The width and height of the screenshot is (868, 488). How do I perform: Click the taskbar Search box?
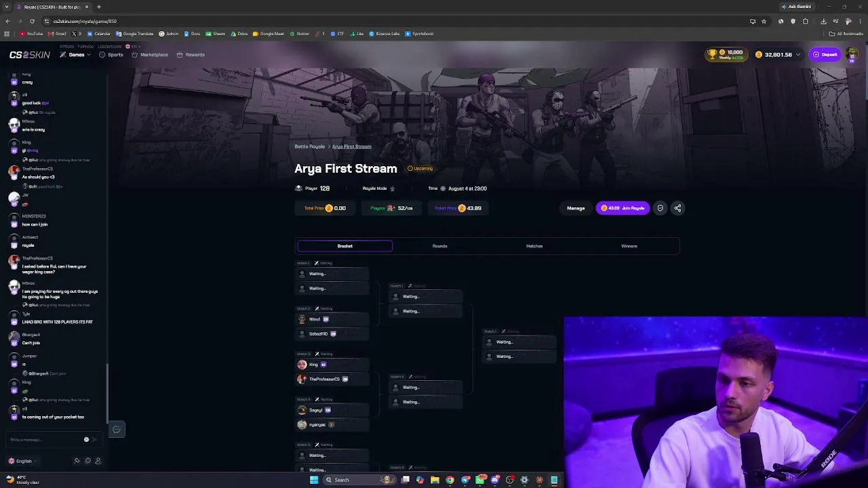click(x=359, y=480)
